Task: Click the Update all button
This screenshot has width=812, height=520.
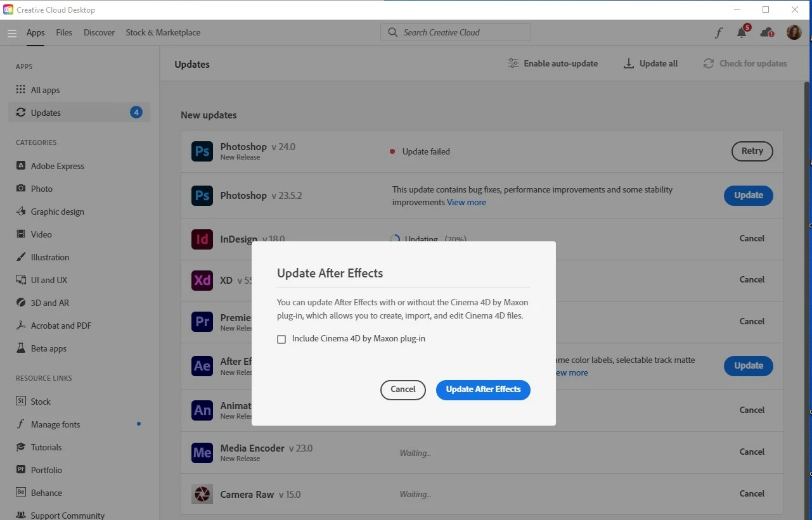Action: pyautogui.click(x=651, y=63)
